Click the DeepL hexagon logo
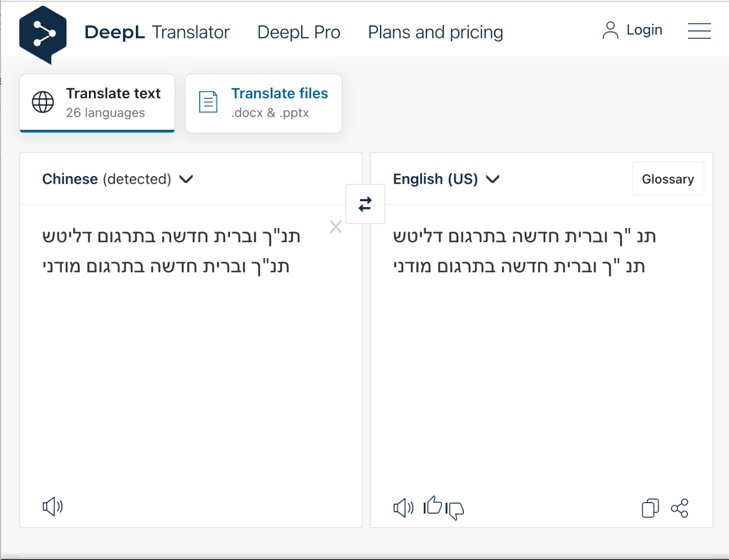Viewport: 729px width, 560px height. click(43, 34)
